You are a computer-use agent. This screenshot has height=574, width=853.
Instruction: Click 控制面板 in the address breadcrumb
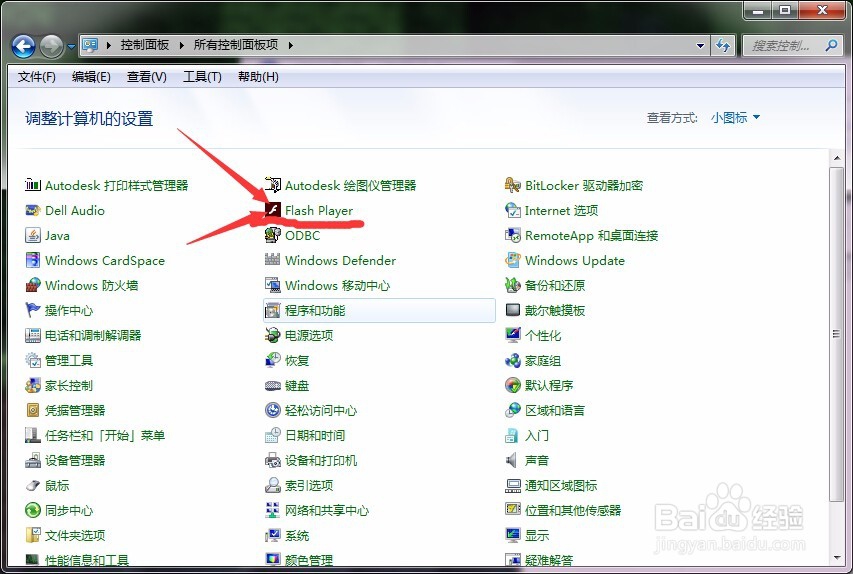pyautogui.click(x=145, y=45)
